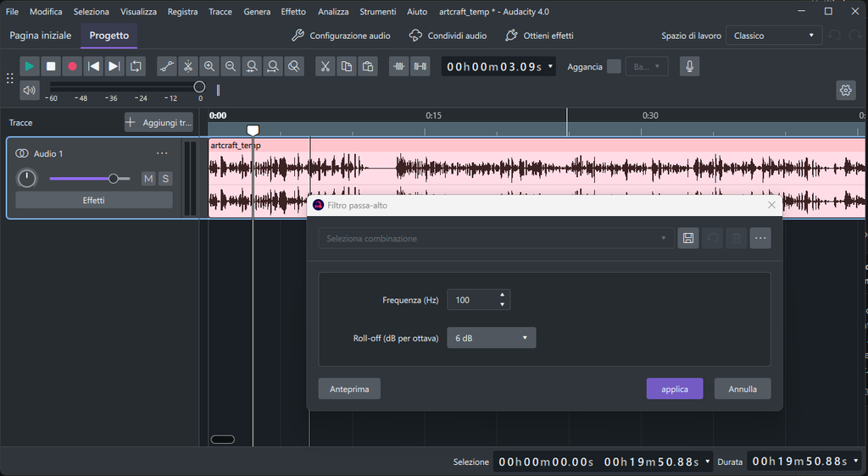Open the Effetti panel for Audio 1

click(93, 200)
